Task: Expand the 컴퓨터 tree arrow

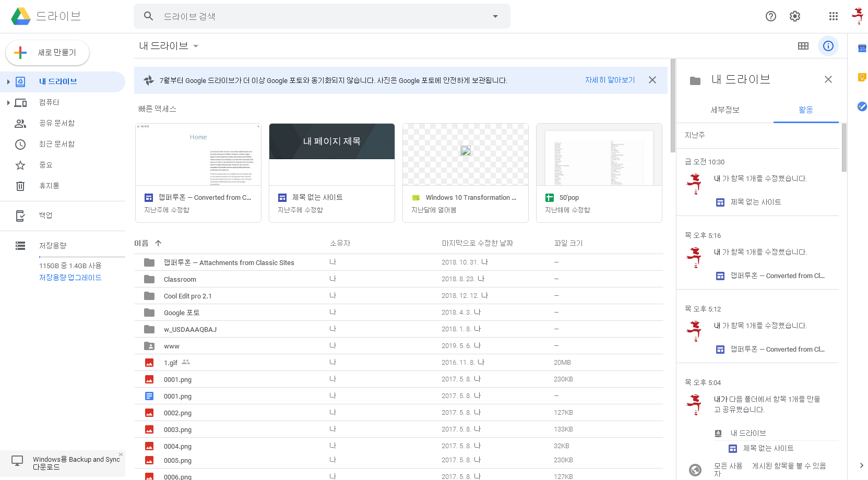Action: tap(8, 103)
